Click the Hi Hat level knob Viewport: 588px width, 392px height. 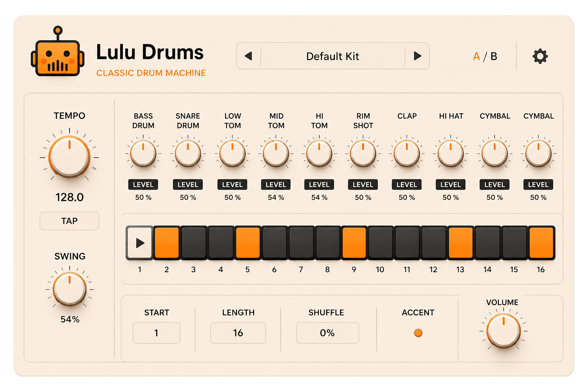pos(451,154)
